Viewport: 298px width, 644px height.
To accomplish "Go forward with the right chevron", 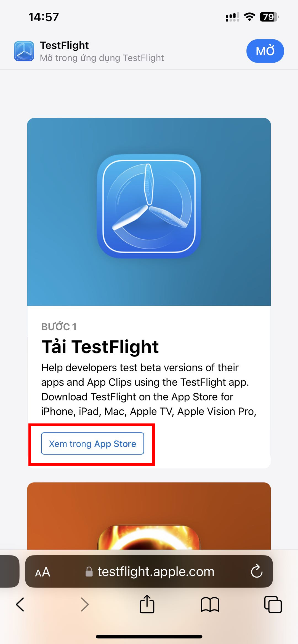I will (x=85, y=605).
